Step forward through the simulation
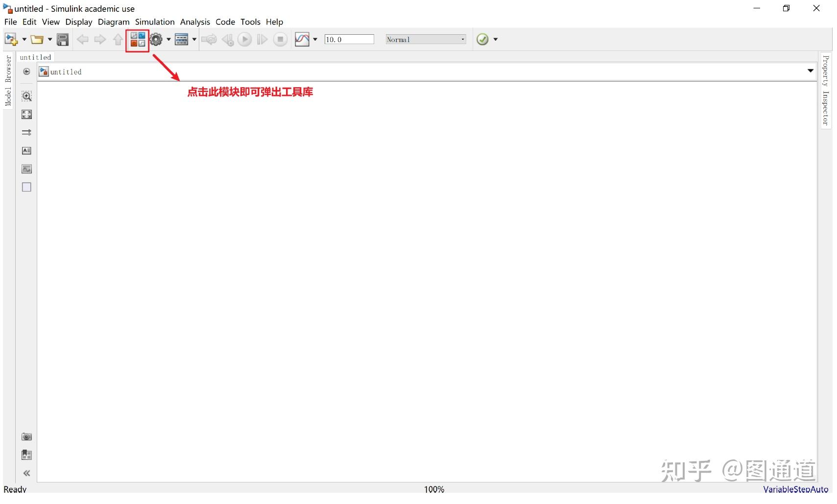Viewport: 837px width, 504px height. pos(262,39)
